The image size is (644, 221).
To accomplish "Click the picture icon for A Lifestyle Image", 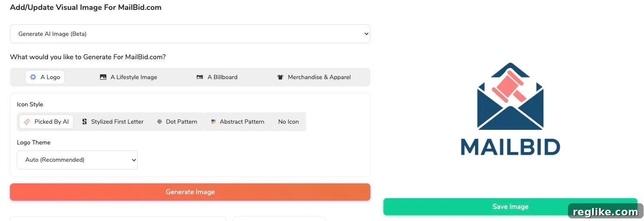I will [103, 77].
